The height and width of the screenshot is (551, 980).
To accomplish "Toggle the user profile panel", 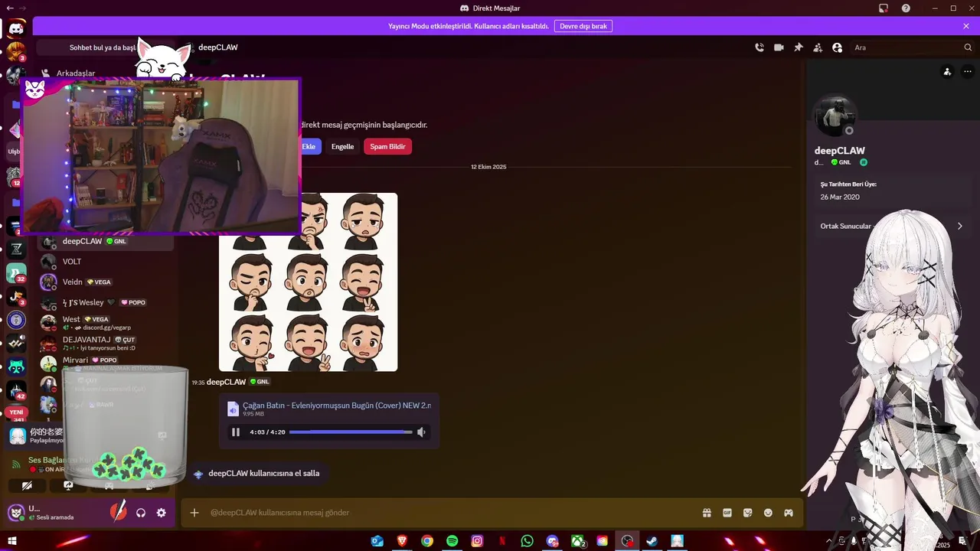I will [x=838, y=47].
